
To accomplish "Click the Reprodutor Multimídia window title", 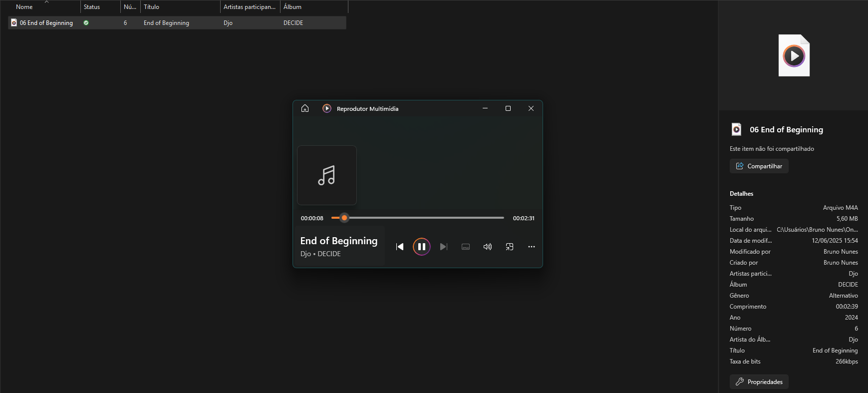I will pos(367,108).
